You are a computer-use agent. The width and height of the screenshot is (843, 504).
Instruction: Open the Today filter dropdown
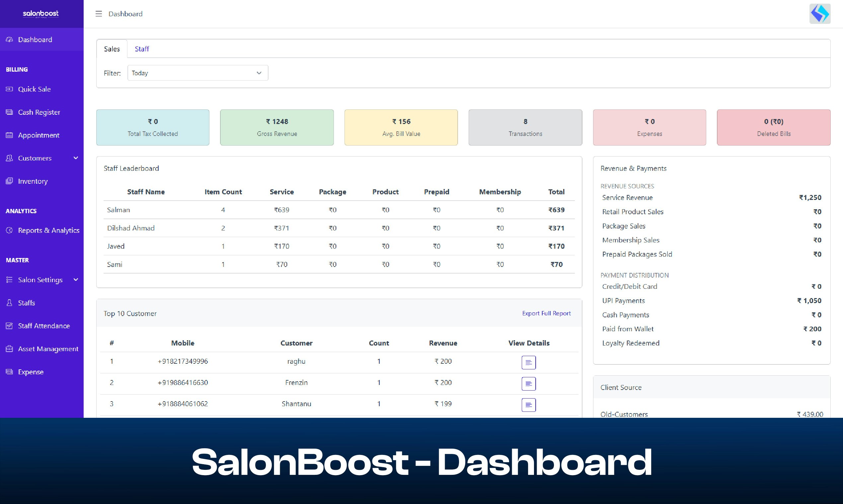coord(197,73)
